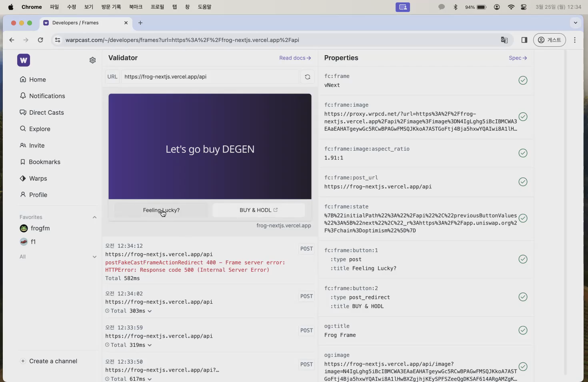
Task: Open the Apple menu
Action: point(11,7)
